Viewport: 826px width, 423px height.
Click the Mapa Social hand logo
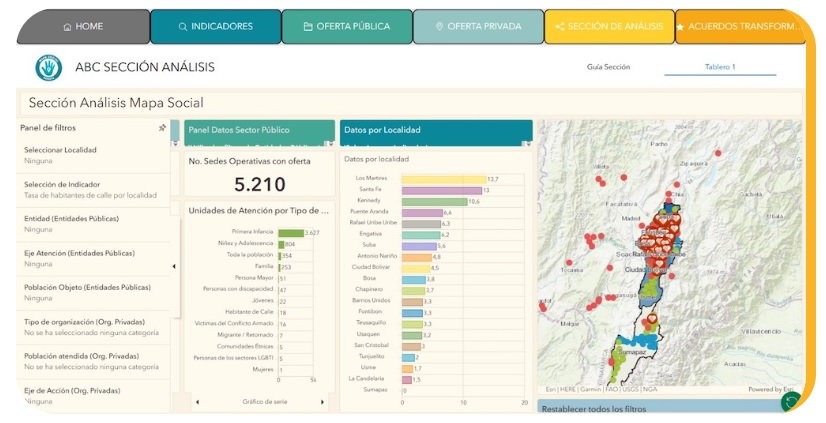pos(48,68)
